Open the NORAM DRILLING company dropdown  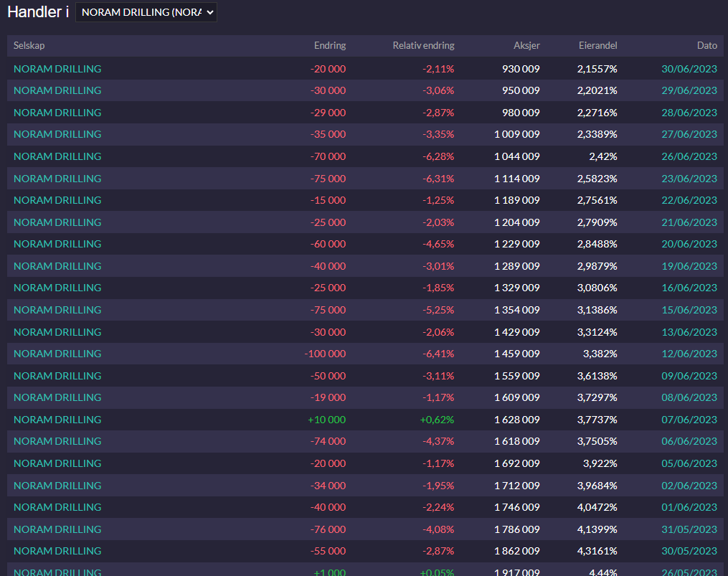[146, 12]
